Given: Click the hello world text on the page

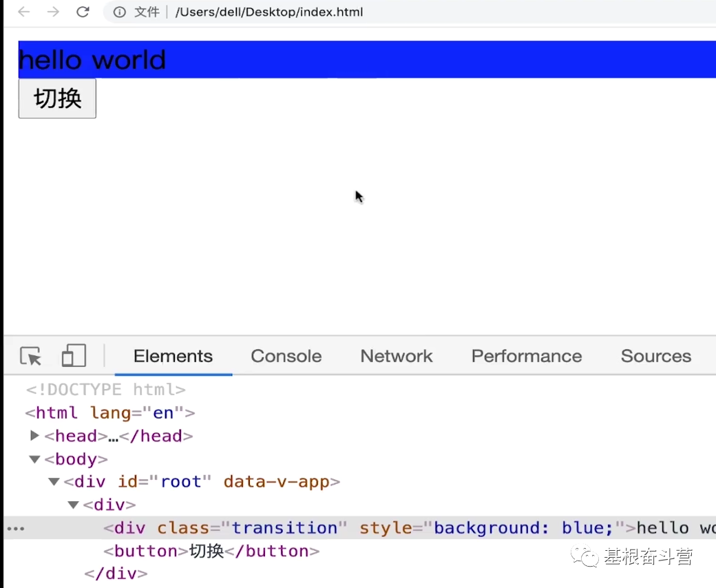Looking at the screenshot, I should [x=92, y=60].
